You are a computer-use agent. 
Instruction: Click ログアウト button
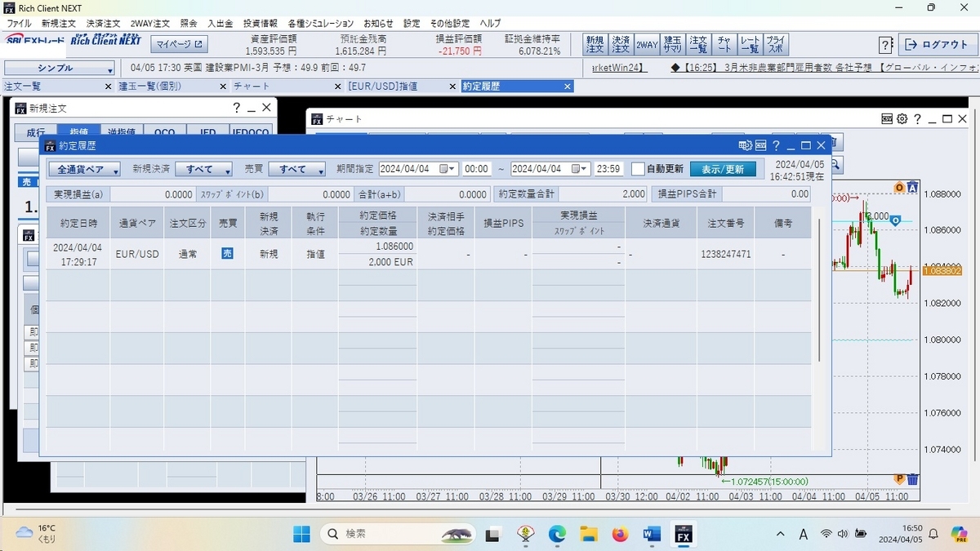coord(937,45)
